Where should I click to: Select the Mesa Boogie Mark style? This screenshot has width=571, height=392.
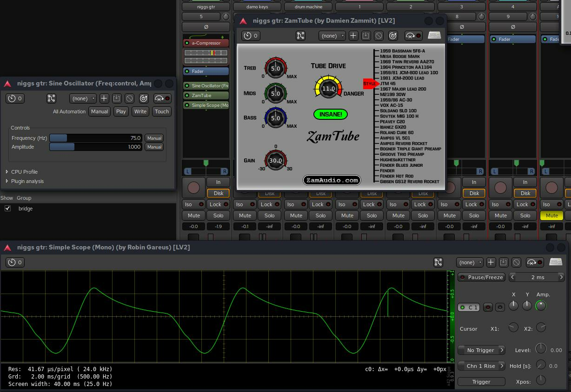click(x=400, y=57)
